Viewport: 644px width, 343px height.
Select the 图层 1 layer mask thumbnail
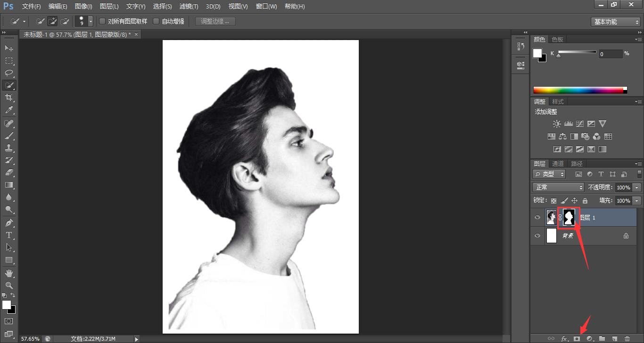[570, 217]
